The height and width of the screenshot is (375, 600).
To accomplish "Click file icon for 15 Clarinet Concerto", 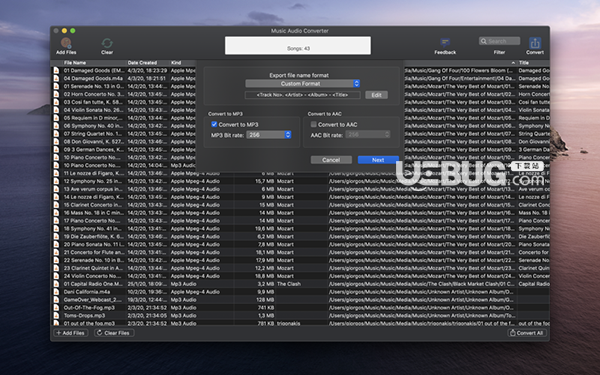I will click(x=56, y=205).
